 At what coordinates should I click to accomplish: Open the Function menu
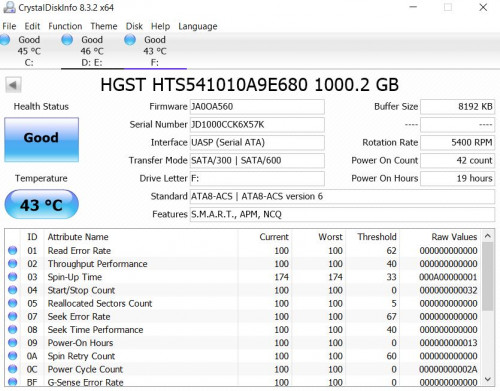click(x=65, y=26)
